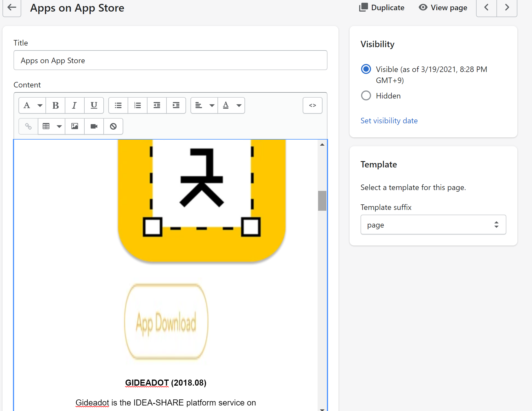This screenshot has width=532, height=411.
Task: Expand the Template suffix page selector
Action: 433,225
